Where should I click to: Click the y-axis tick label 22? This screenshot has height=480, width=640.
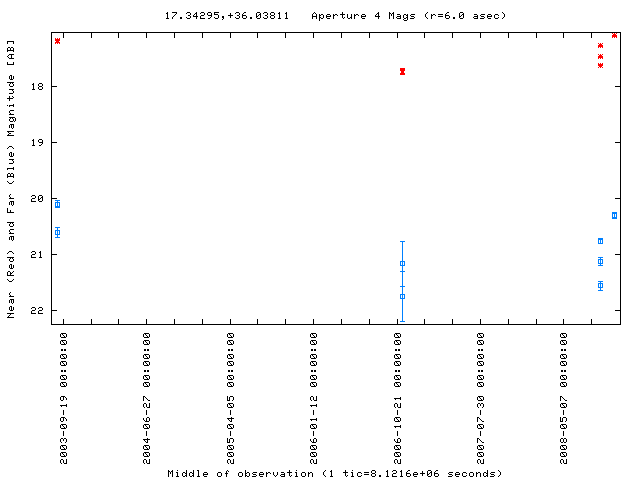click(37, 311)
